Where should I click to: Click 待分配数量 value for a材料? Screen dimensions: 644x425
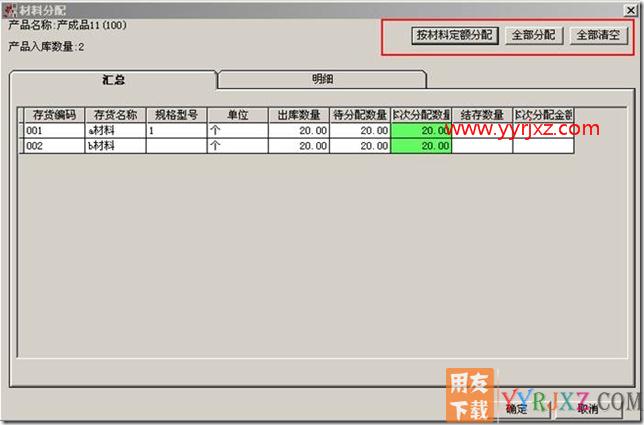[x=360, y=131]
